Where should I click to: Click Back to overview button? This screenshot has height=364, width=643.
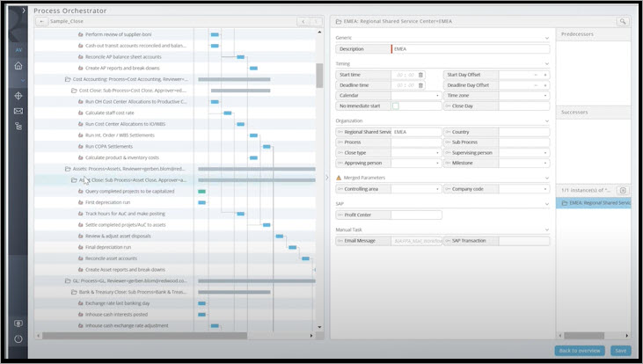coord(580,351)
